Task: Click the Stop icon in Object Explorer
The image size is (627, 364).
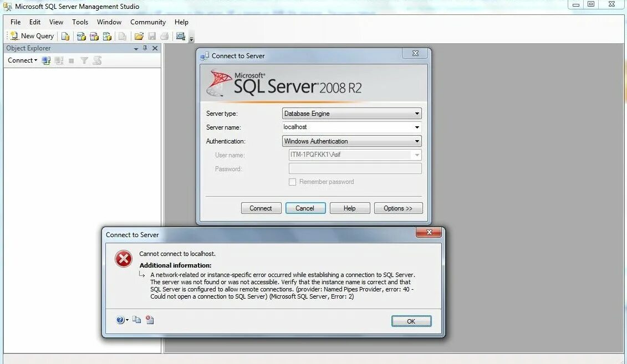Action: (72, 61)
